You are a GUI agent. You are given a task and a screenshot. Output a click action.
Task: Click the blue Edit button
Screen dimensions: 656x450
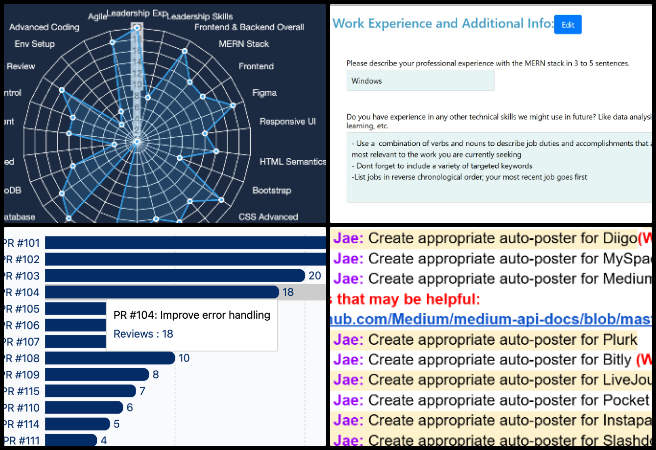(x=568, y=25)
